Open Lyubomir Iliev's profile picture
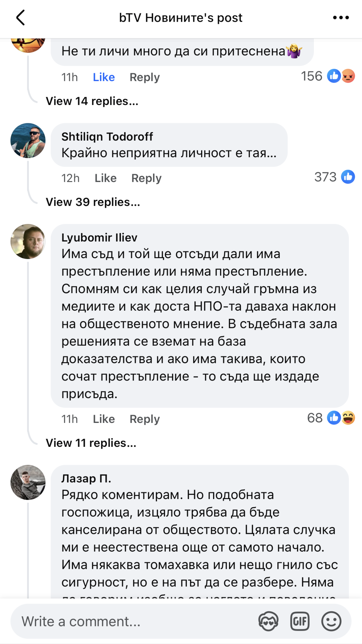This screenshot has height=644, width=362. pos(28,241)
